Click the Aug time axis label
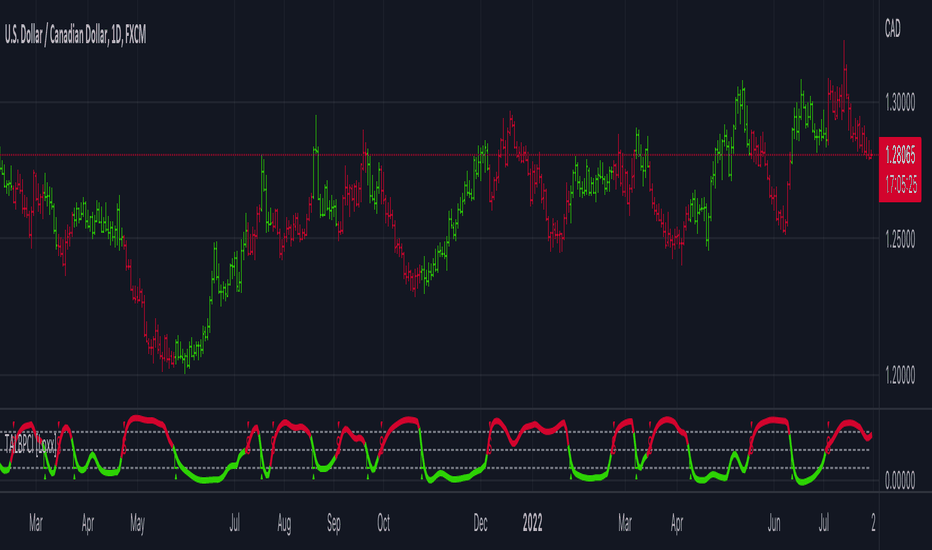The height and width of the screenshot is (550, 932). click(x=284, y=524)
